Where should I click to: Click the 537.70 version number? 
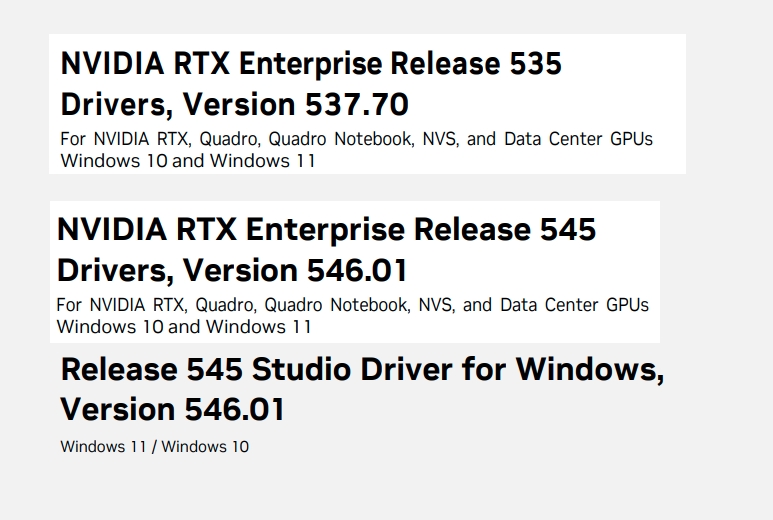[357, 104]
